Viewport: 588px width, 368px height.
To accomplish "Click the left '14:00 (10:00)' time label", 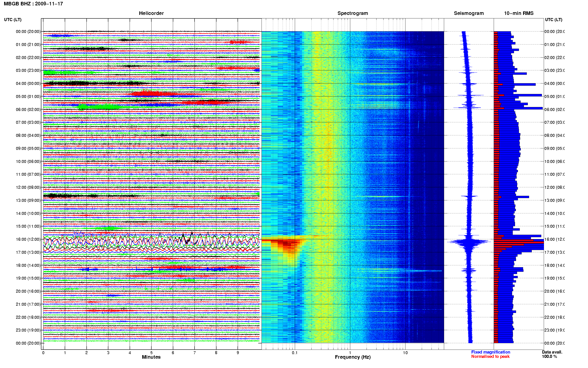I will coord(28,213).
